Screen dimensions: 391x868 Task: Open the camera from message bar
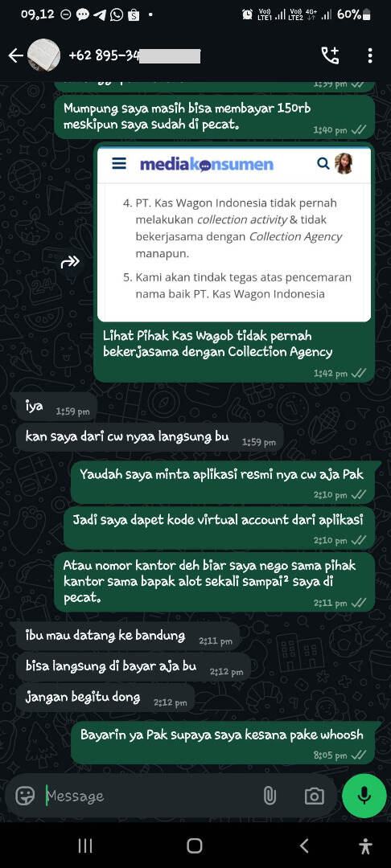[x=314, y=796]
